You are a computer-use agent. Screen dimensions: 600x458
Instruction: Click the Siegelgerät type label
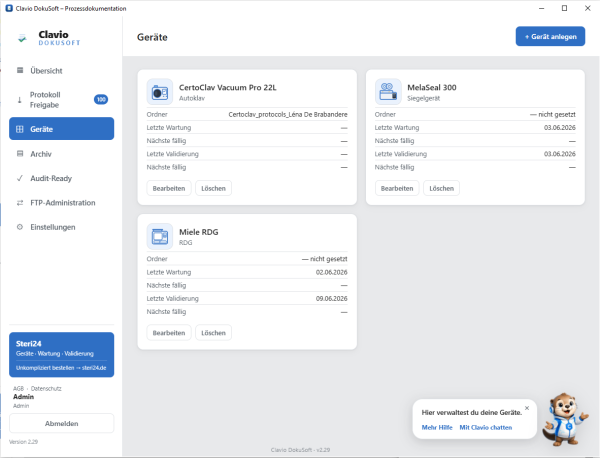pyautogui.click(x=424, y=98)
